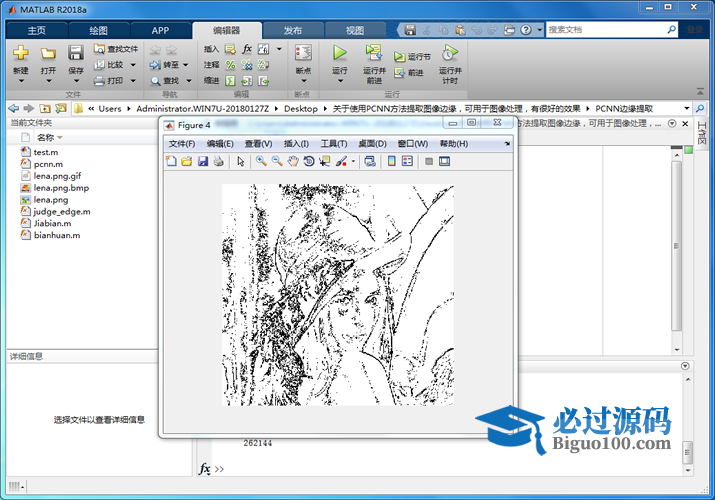Click Name (名称) column header to sort
The height and width of the screenshot is (500, 715).
[49, 138]
